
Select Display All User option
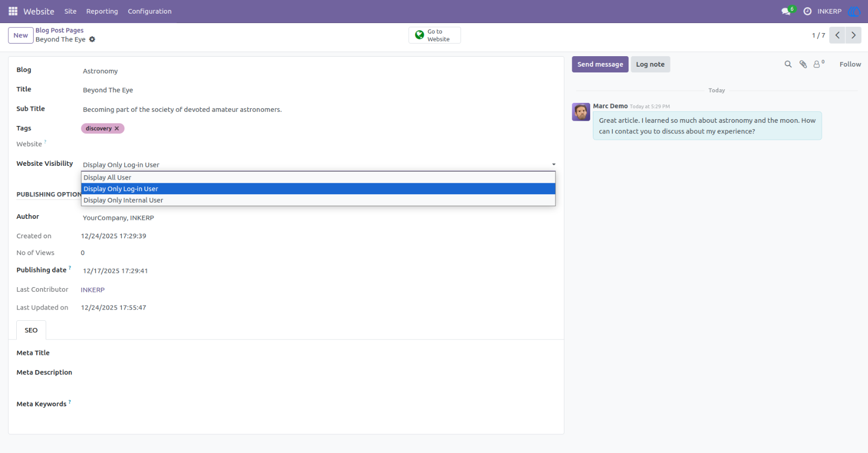point(318,177)
